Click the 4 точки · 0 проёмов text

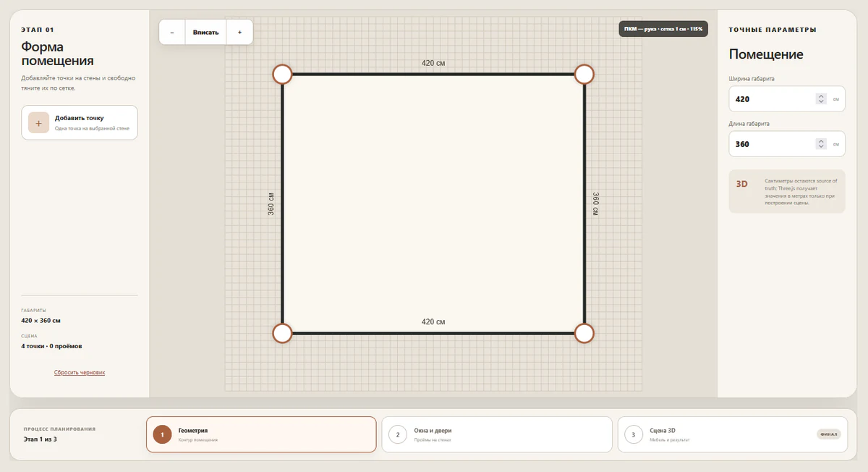[51, 346]
